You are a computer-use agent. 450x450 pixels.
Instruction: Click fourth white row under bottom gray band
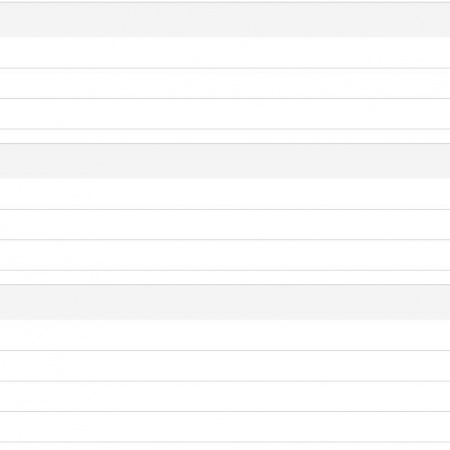[225, 427]
